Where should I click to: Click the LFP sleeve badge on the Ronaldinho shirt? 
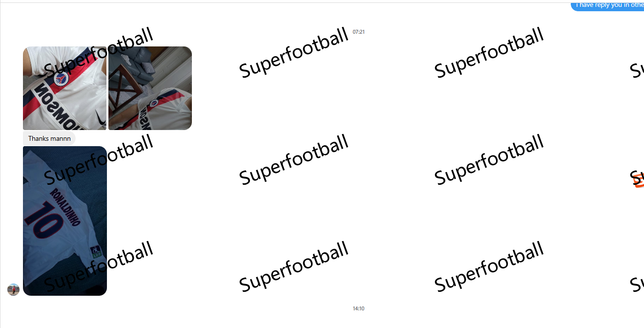97,252
